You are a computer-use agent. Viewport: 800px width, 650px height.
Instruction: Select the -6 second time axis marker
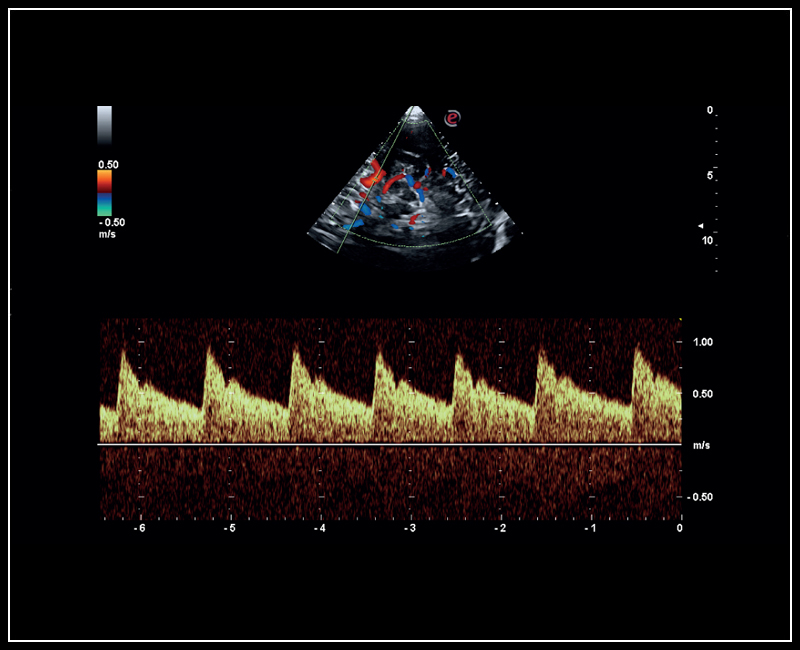click(141, 528)
